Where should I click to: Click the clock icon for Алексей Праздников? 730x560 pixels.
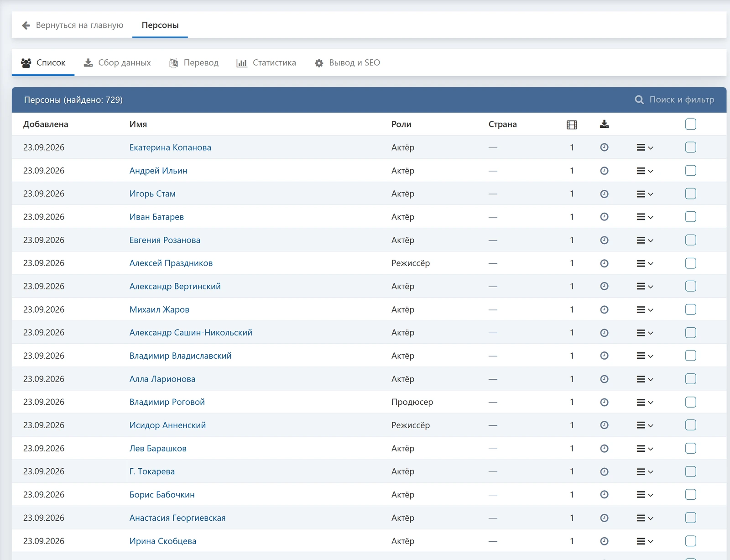604,263
